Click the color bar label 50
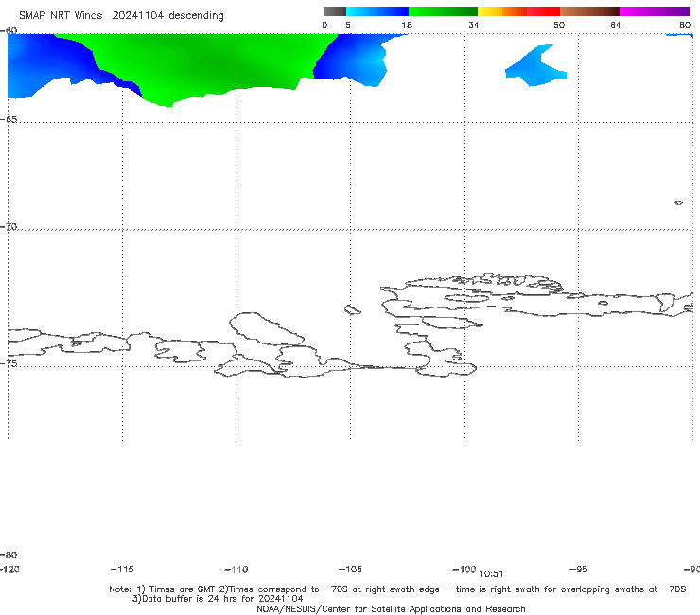 click(559, 25)
